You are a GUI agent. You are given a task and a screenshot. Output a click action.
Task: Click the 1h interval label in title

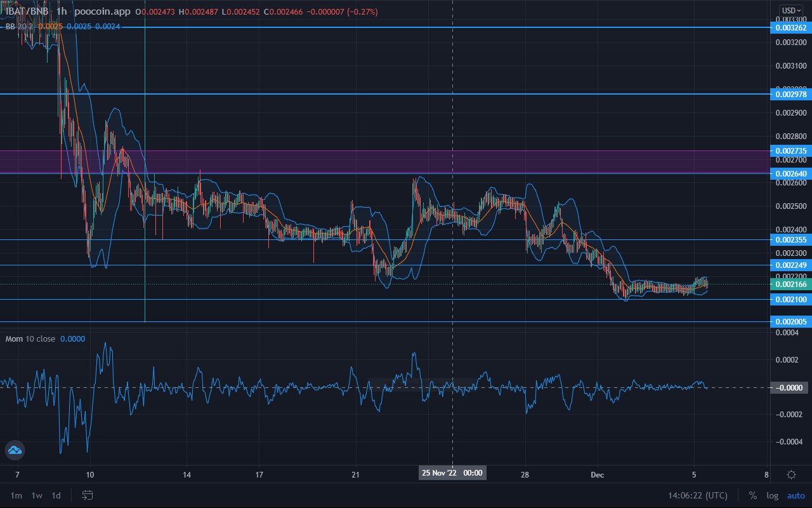coord(62,11)
